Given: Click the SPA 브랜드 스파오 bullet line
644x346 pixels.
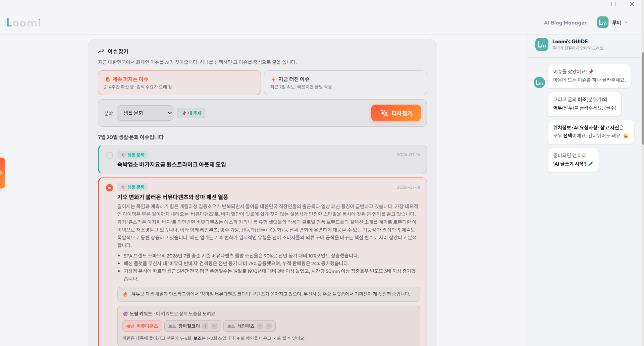Looking at the screenshot, I should coord(241,255).
